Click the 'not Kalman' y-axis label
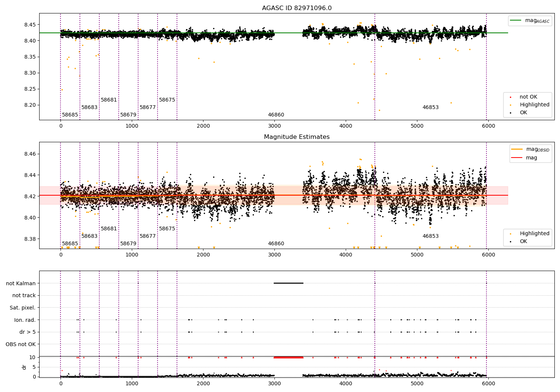Screen dimensions: 560x392 (21, 283)
